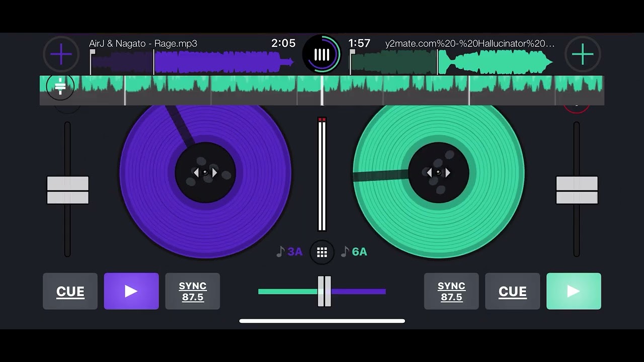Touch the green vinyl turntable
This screenshot has height=362, width=644.
coord(439,181)
